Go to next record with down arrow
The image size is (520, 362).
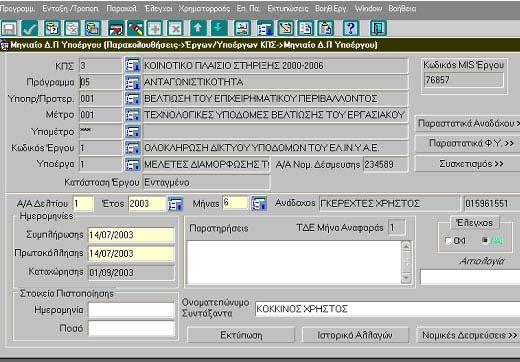point(219,28)
